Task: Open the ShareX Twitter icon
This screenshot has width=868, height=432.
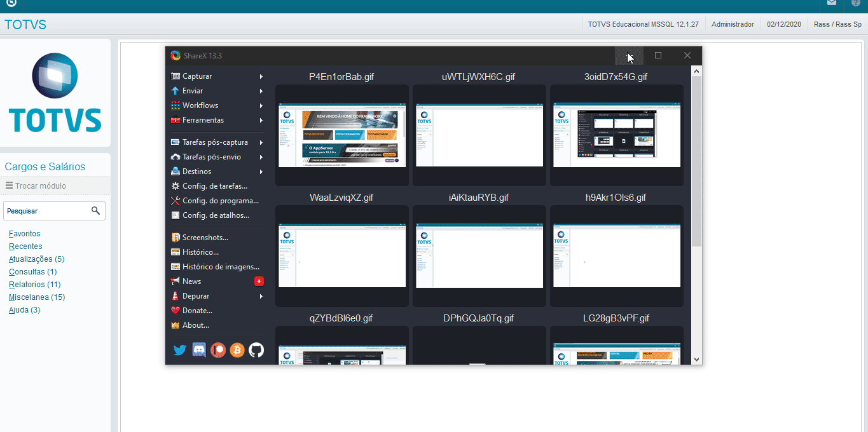Action: 180,350
